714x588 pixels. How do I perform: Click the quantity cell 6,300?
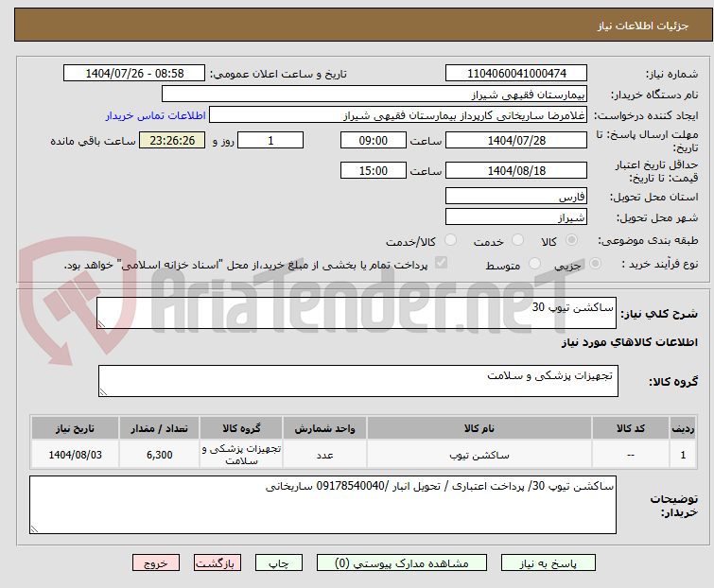tap(160, 455)
